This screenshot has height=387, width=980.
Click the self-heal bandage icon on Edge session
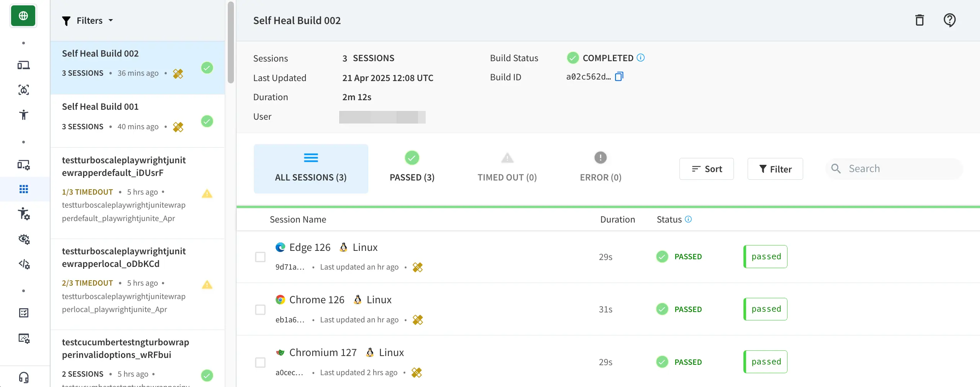pyautogui.click(x=418, y=267)
